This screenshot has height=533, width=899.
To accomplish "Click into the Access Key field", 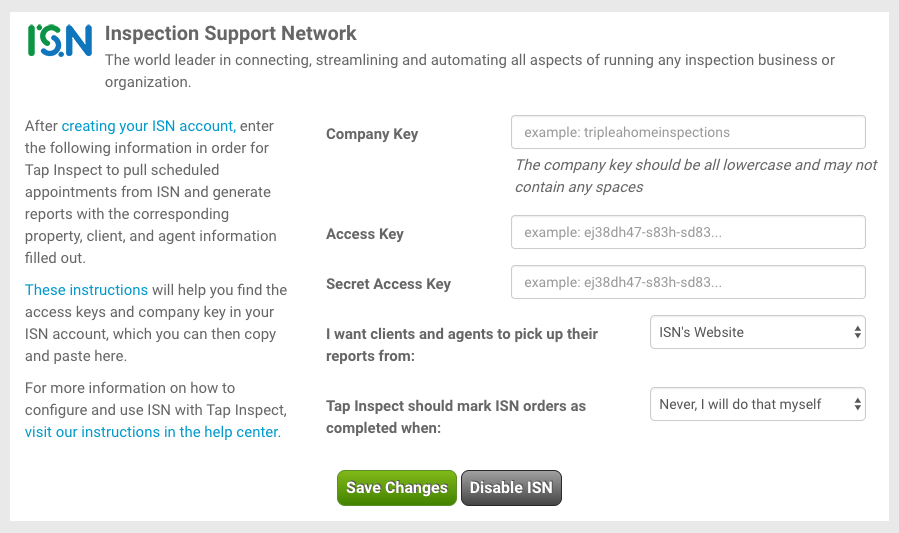I will (x=688, y=232).
